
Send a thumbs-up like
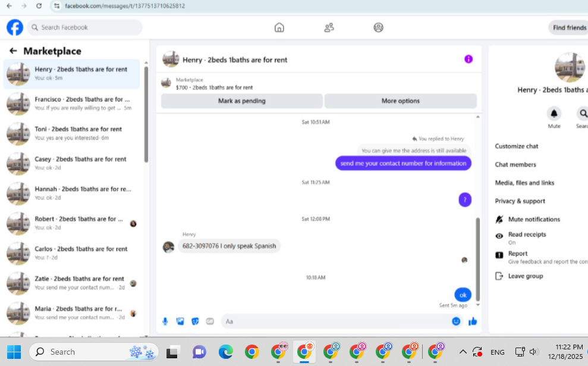(x=473, y=321)
